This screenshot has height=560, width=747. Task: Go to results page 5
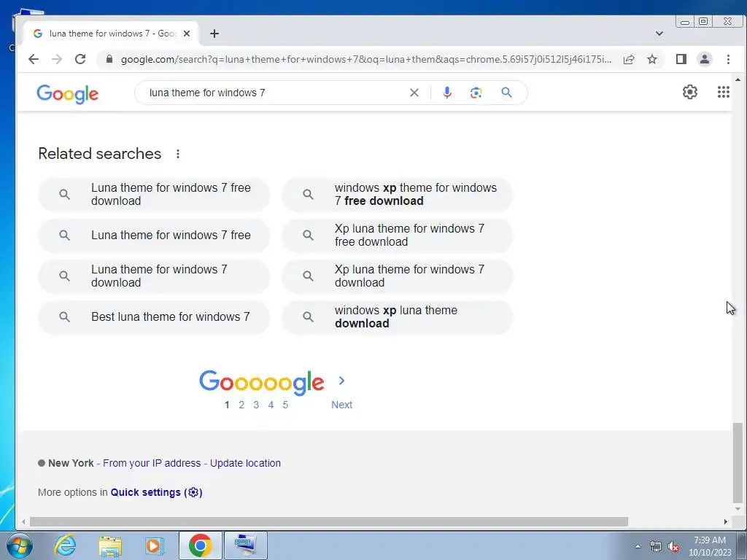[x=285, y=405]
